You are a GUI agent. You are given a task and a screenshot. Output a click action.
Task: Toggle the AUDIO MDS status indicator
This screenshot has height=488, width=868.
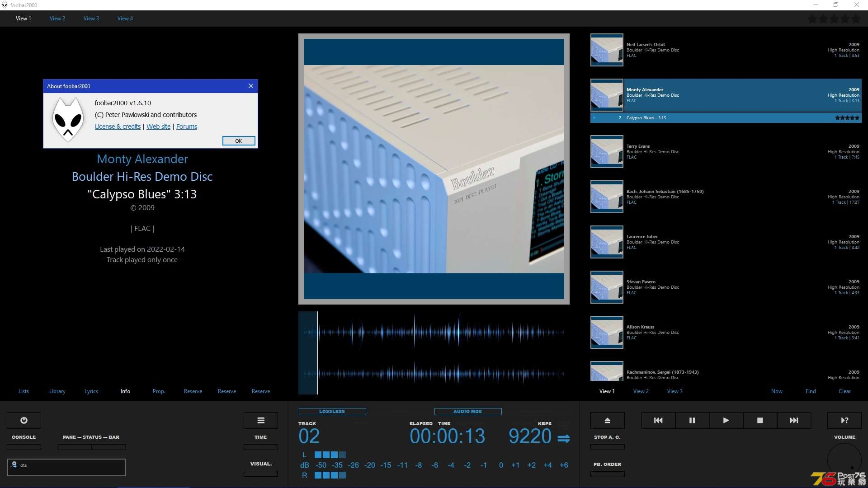click(467, 411)
